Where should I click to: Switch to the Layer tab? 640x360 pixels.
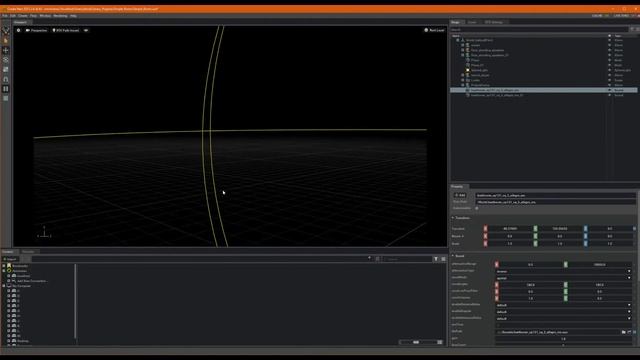tap(472, 22)
